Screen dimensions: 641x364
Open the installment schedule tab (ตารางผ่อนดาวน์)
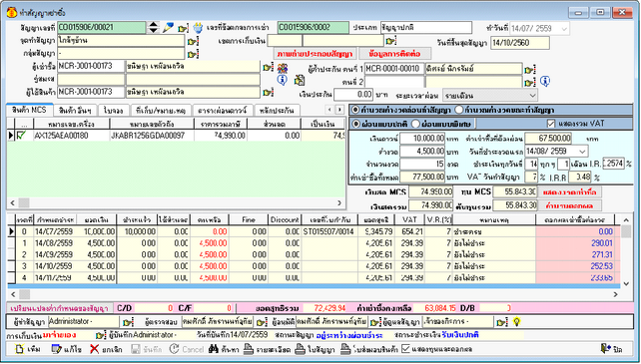[x=223, y=111]
